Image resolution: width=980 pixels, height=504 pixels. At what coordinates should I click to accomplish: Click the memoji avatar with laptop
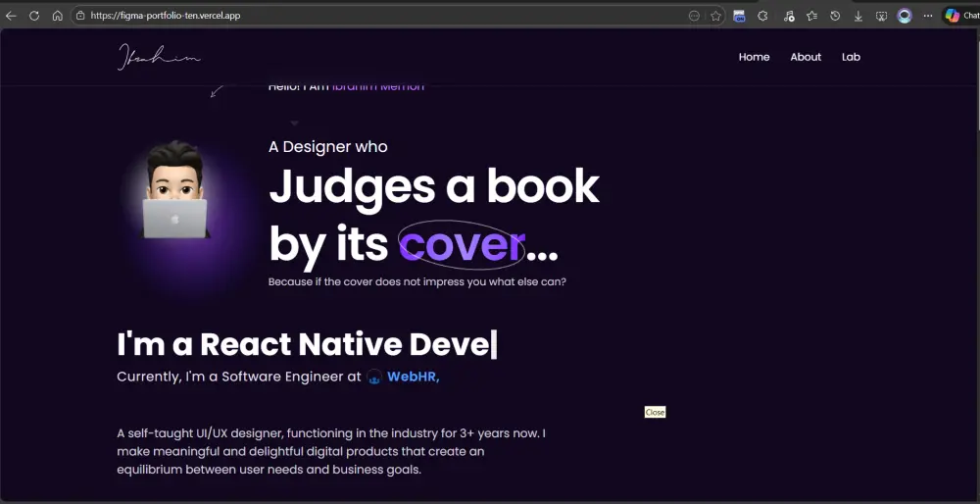pyautogui.click(x=175, y=189)
